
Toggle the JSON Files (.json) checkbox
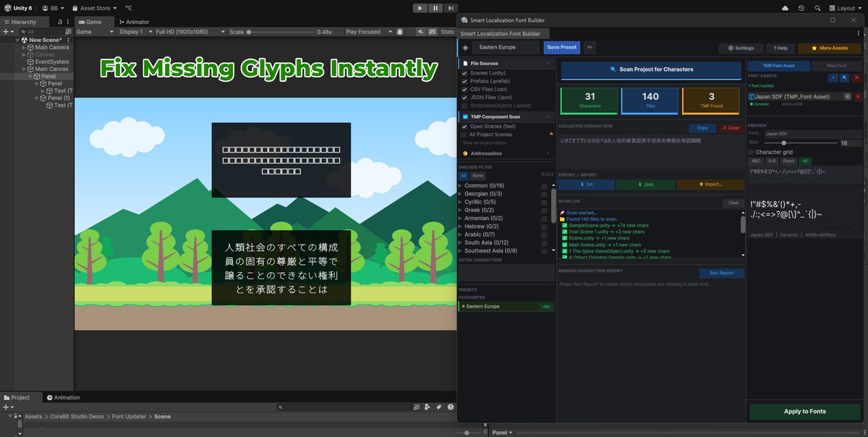pos(464,98)
